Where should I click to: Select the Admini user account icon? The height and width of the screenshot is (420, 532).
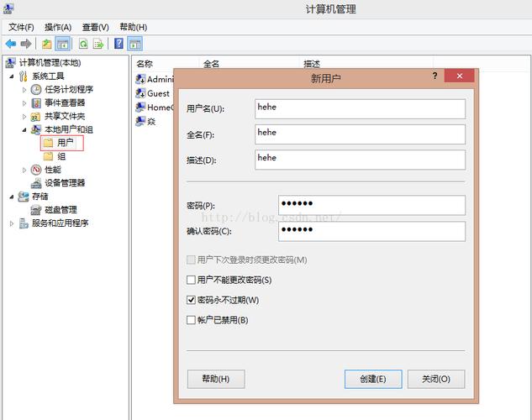(x=140, y=79)
